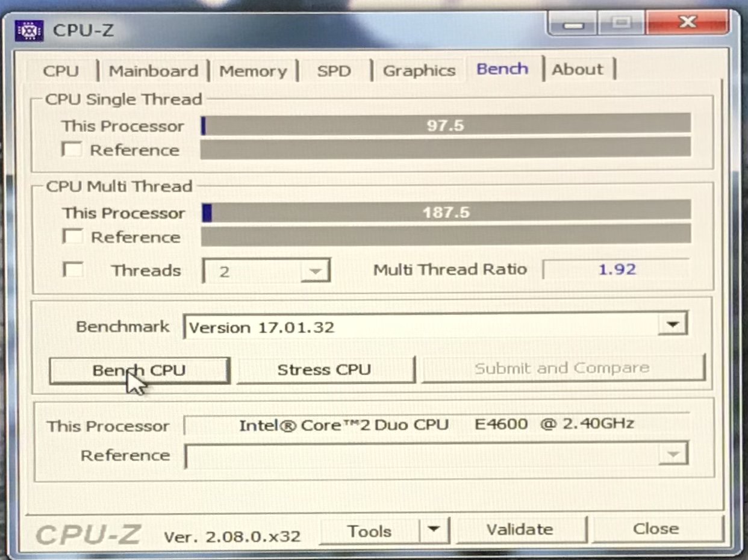Open the Mainboard tab

coord(153,71)
